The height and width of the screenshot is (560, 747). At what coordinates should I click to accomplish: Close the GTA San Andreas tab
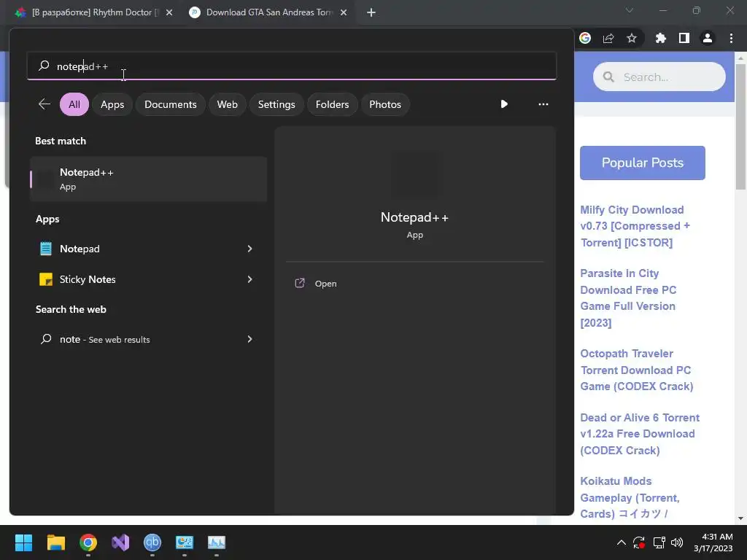(x=344, y=12)
